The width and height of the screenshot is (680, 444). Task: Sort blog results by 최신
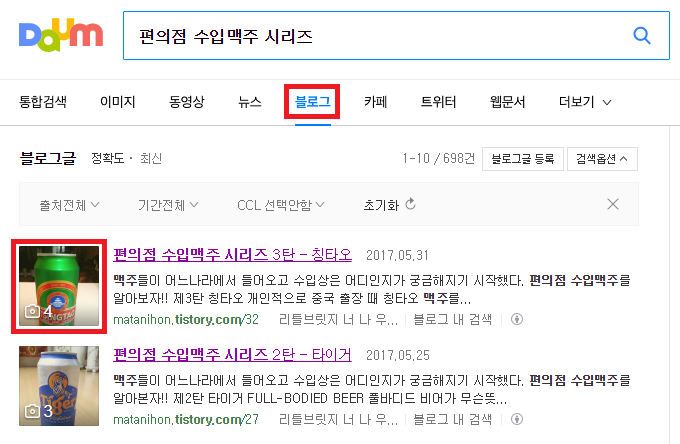(x=150, y=158)
